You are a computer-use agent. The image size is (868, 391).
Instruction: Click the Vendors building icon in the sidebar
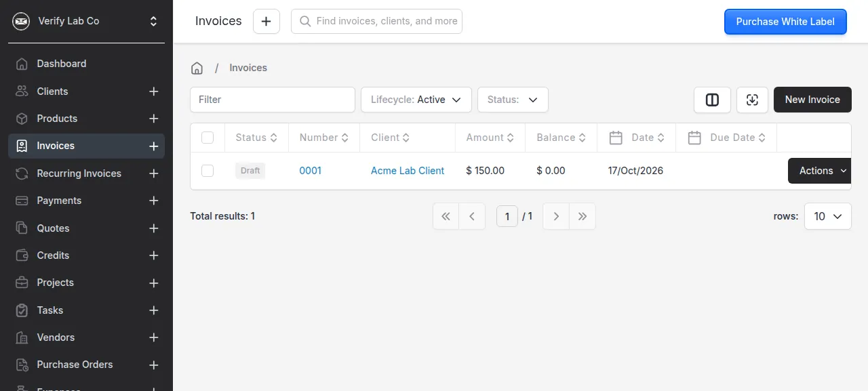[22, 337]
